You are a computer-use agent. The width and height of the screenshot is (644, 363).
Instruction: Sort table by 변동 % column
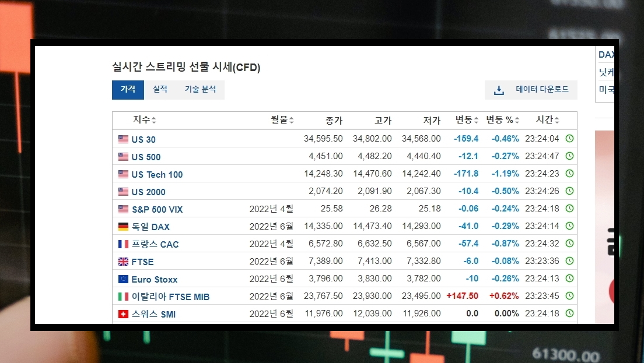[x=503, y=120]
